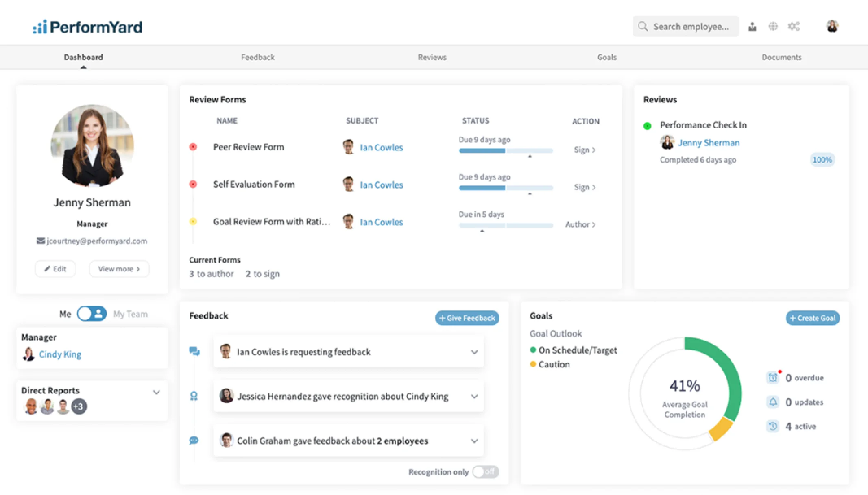
Task: Enable the Recognition only toggle
Action: pyautogui.click(x=485, y=472)
